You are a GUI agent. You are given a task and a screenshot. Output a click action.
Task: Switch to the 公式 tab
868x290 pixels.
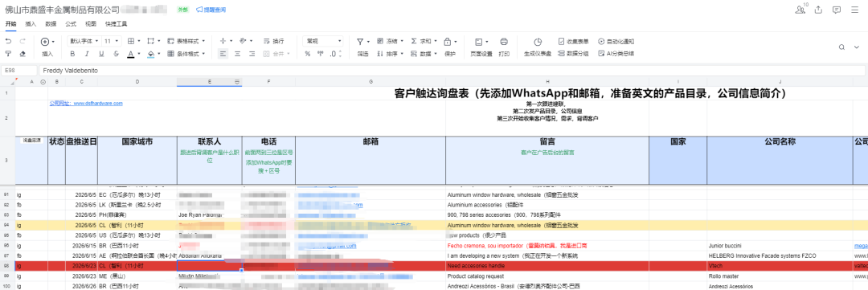71,24
